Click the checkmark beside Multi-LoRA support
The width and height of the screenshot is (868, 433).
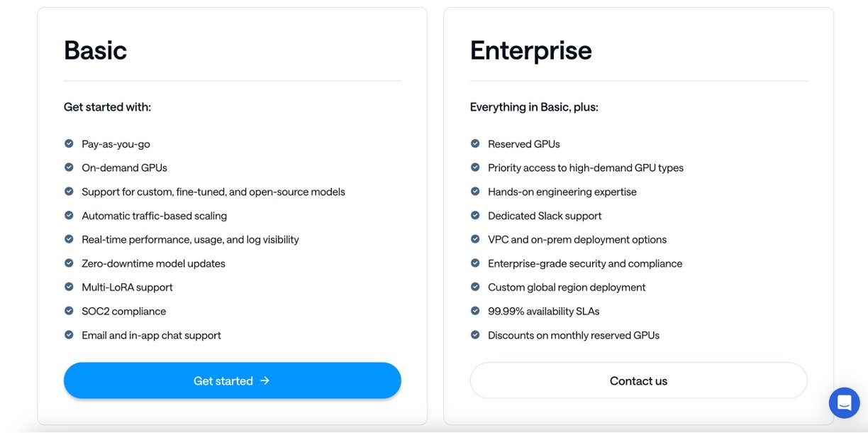(69, 287)
